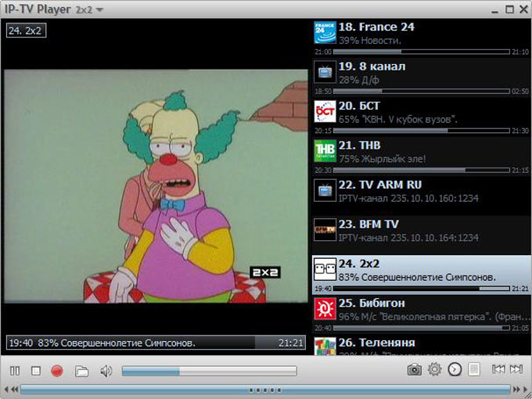This screenshot has width=532, height=399.
Task: Toggle the channel list panel icon
Action: click(474, 369)
